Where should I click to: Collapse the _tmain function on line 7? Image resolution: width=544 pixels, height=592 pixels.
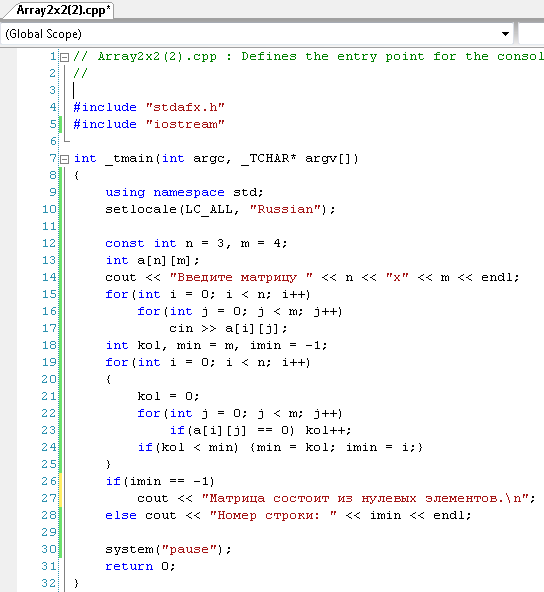pos(65,159)
